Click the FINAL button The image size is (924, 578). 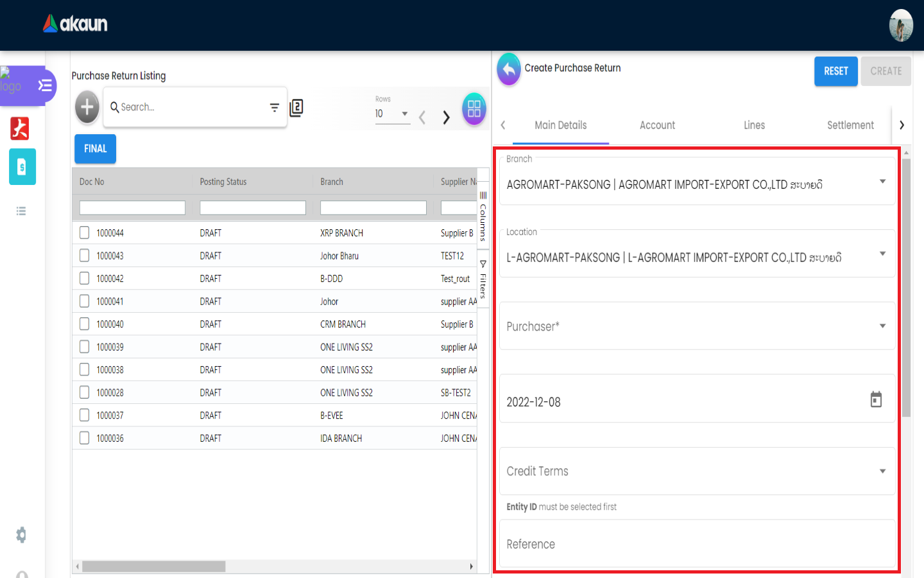coord(95,149)
